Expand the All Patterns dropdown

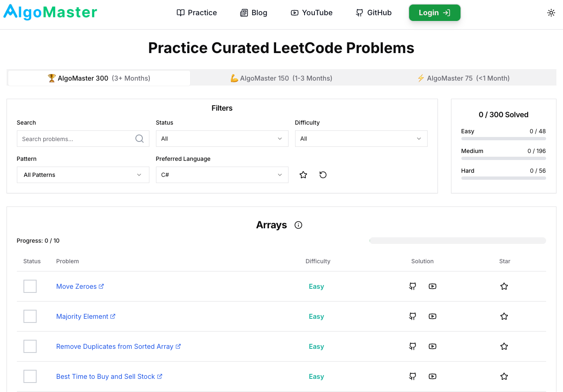pos(83,175)
